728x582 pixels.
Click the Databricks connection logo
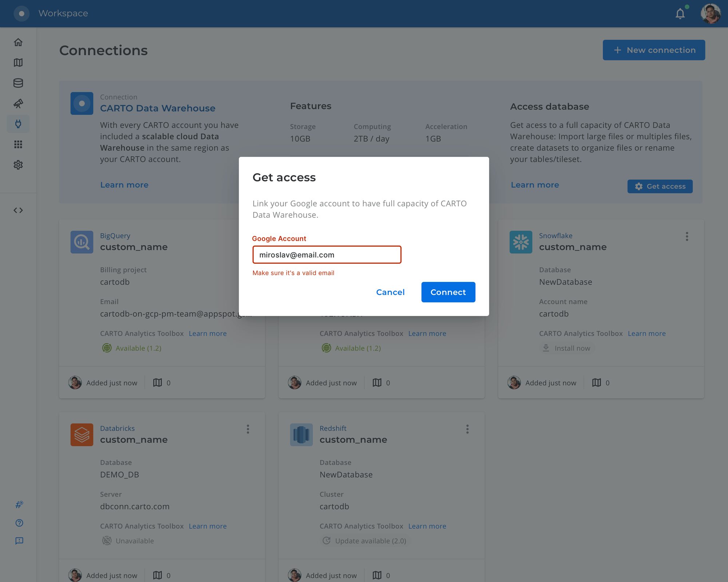pos(82,435)
